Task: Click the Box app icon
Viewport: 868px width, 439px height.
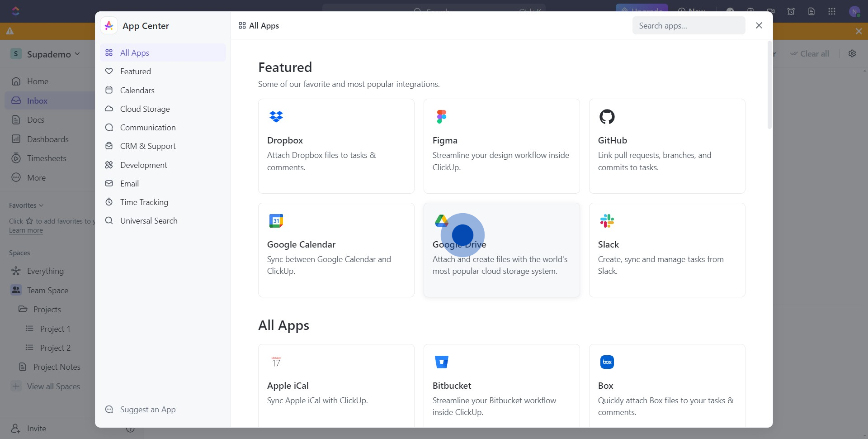Action: pos(607,362)
